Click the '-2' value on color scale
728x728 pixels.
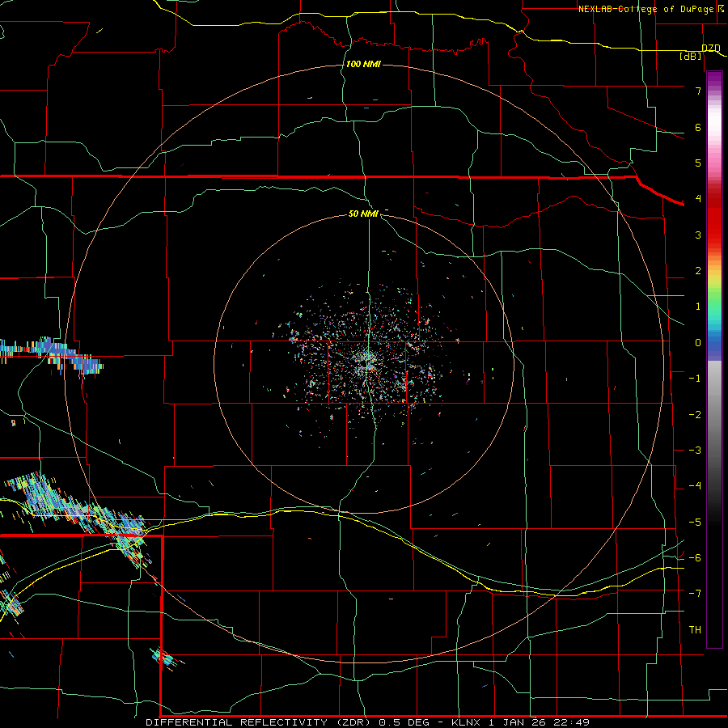(695, 415)
